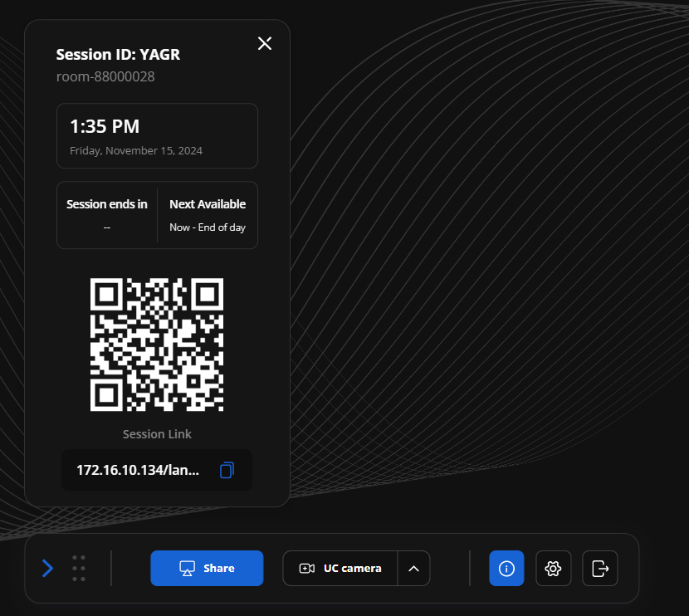689x616 pixels.
Task: Click the screen icon in the Share button
Action: pos(188,569)
